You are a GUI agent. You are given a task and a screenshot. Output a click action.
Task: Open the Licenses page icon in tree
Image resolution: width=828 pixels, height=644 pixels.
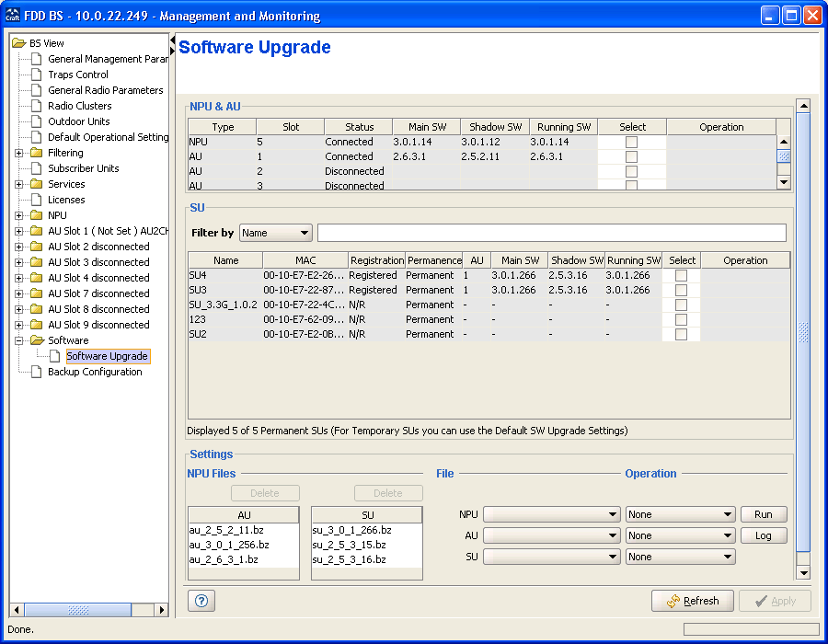(x=36, y=200)
